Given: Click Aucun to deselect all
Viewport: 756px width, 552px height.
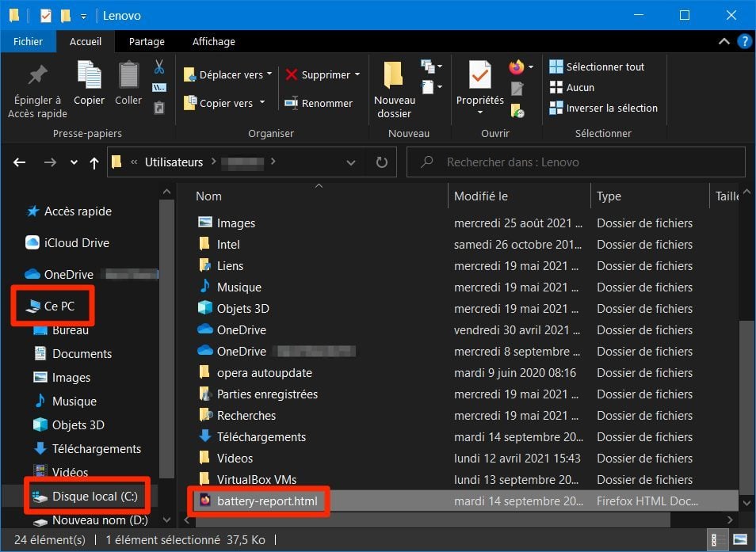Looking at the screenshot, I should coord(572,87).
